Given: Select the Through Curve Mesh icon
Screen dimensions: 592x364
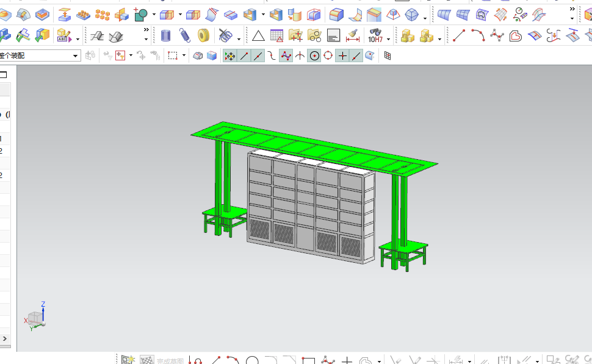Looking at the screenshot, I should coord(463,15).
